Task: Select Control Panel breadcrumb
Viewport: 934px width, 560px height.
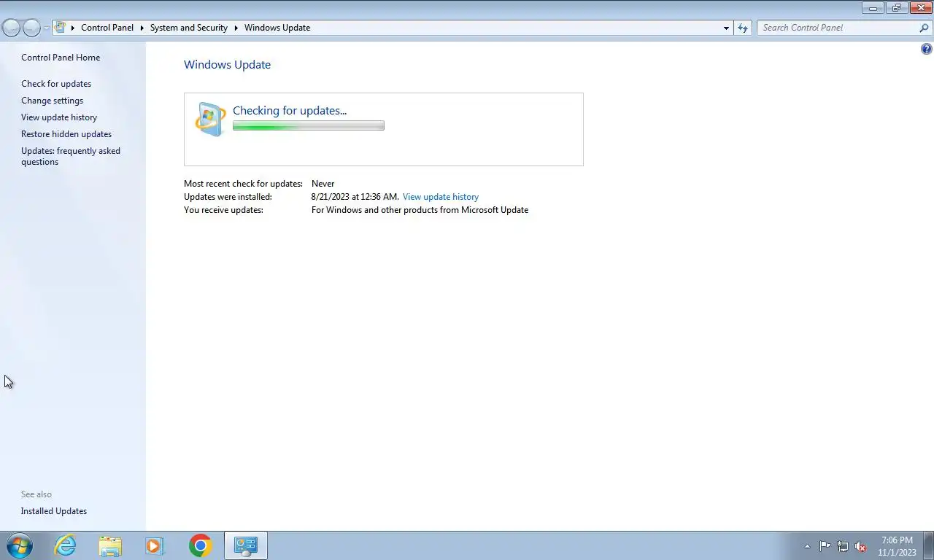Action: tap(107, 28)
